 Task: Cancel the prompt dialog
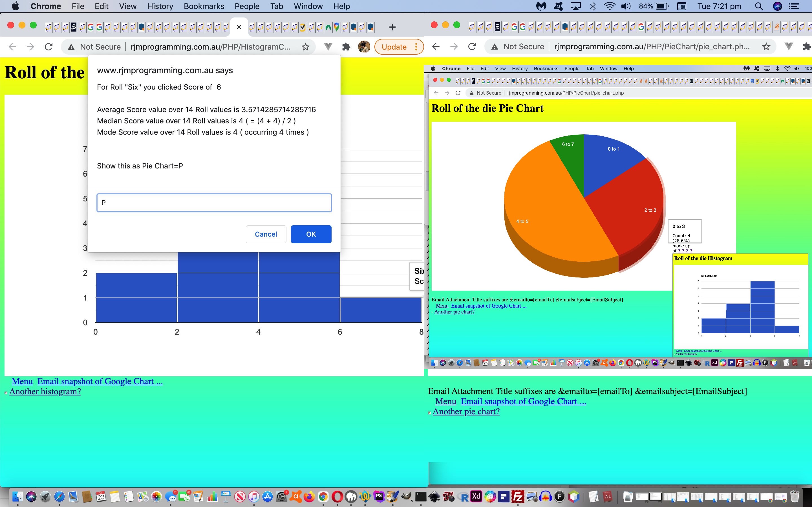pyautogui.click(x=266, y=234)
